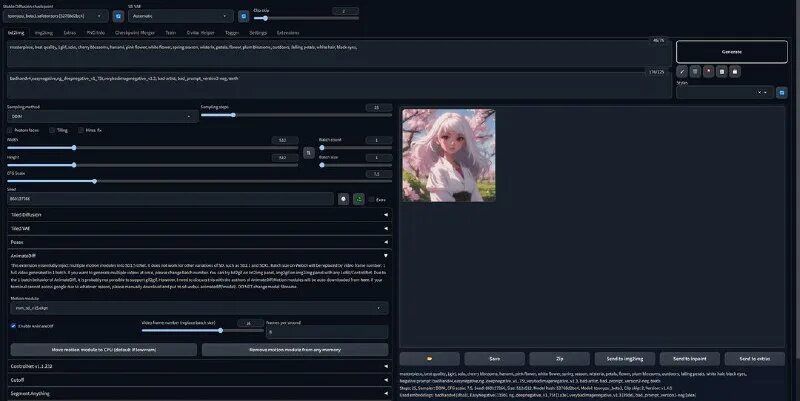Image resolution: width=800 pixels, height=401 pixels.
Task: Switch to the txt2img tab
Action: tap(16, 33)
